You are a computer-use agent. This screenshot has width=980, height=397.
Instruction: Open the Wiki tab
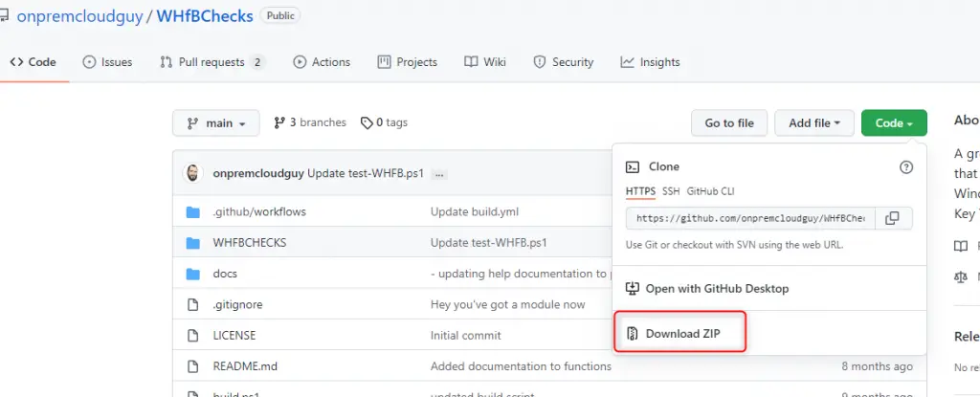point(485,62)
